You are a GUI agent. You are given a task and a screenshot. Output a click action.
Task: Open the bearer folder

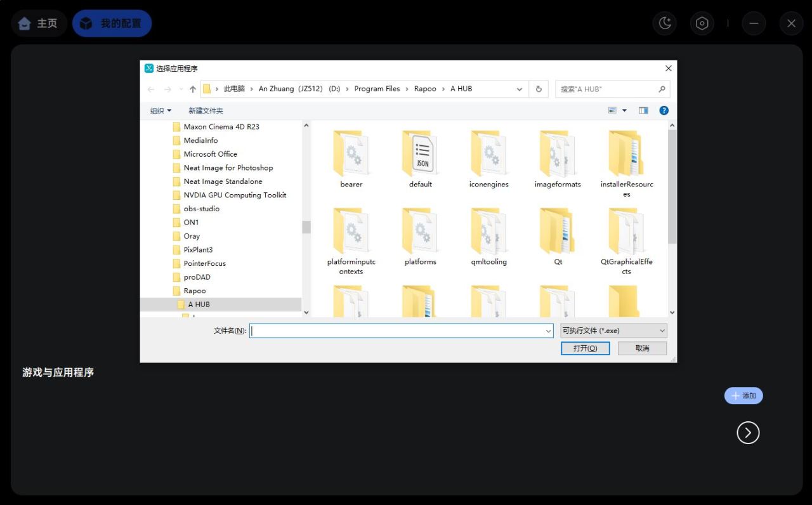(351, 159)
